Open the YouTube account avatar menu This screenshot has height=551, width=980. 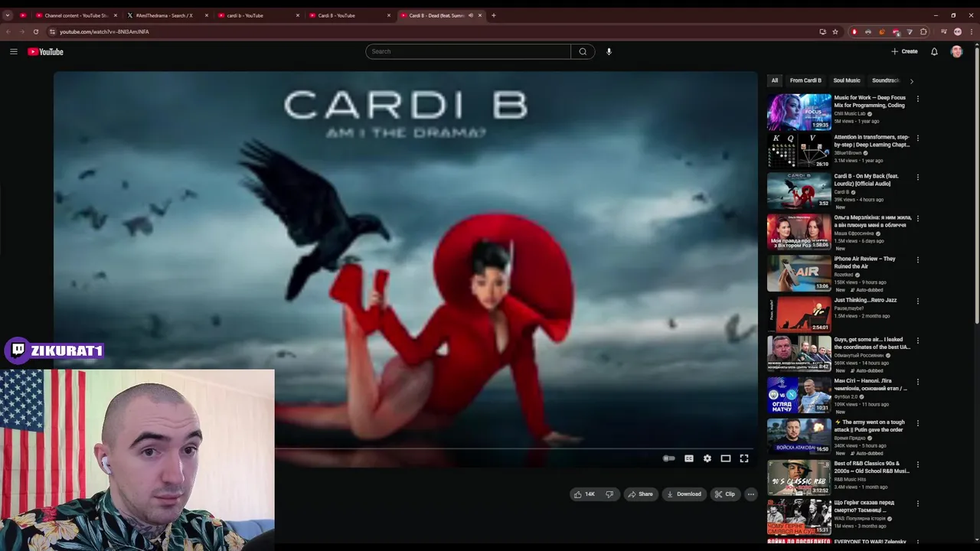pos(956,51)
